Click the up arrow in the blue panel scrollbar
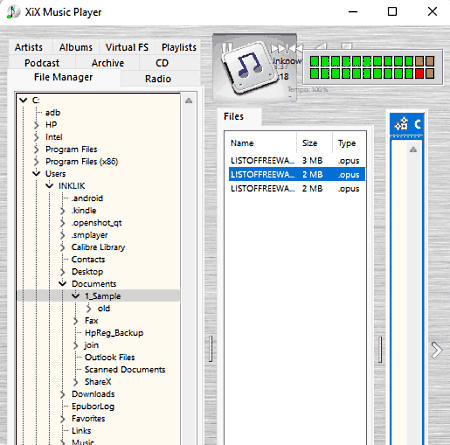This screenshot has width=450, height=445. click(x=413, y=149)
